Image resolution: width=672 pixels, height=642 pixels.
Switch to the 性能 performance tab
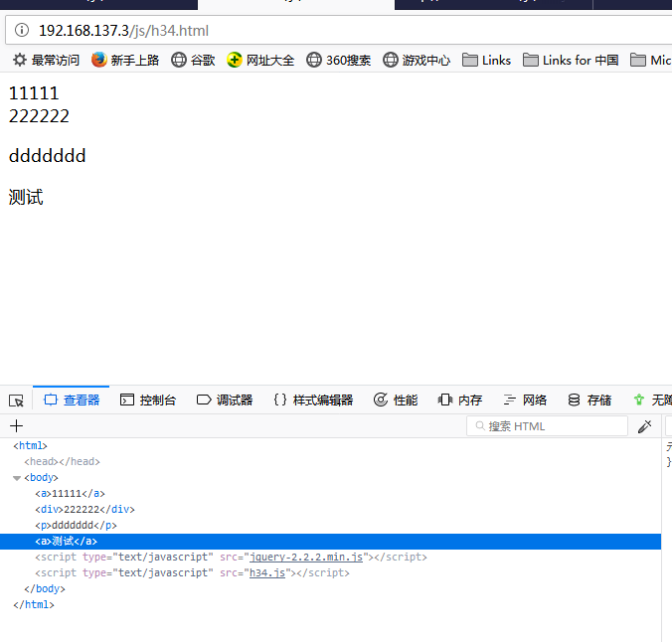[x=396, y=400]
